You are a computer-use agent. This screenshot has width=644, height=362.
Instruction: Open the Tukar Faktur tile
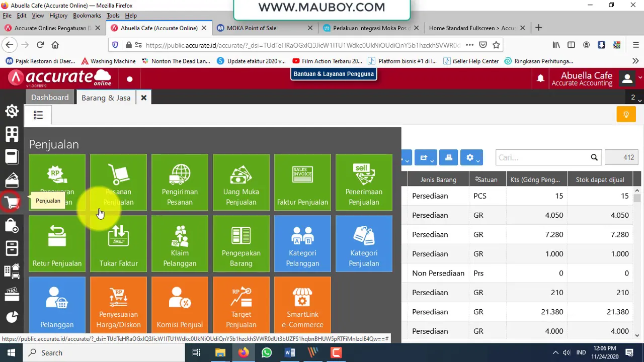point(118,244)
